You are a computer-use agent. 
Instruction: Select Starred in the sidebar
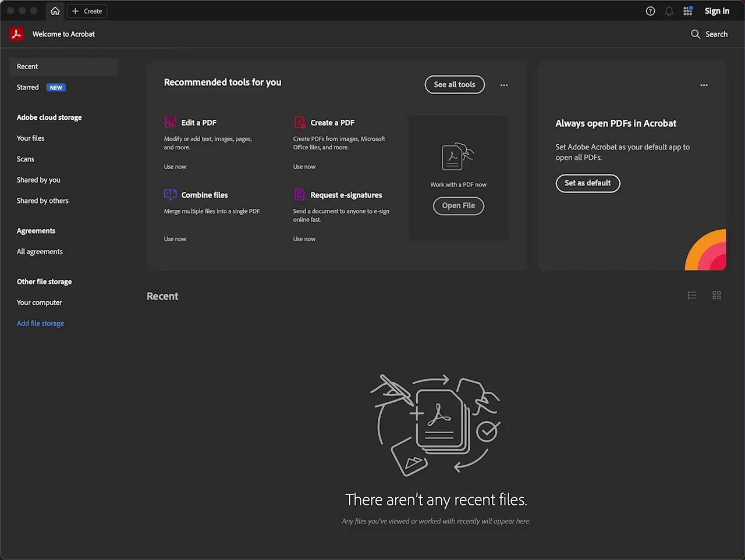coord(28,88)
